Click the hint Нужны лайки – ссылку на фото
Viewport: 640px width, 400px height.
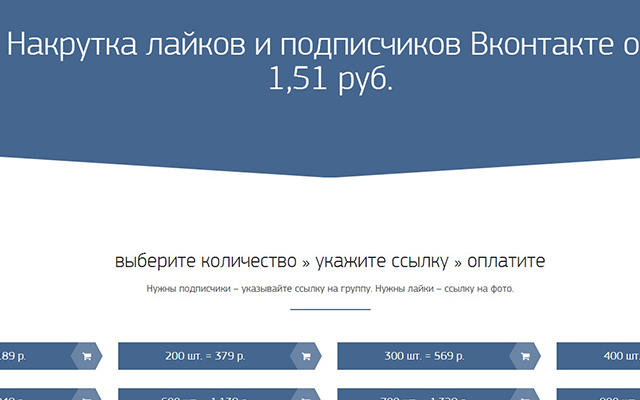pos(444,289)
